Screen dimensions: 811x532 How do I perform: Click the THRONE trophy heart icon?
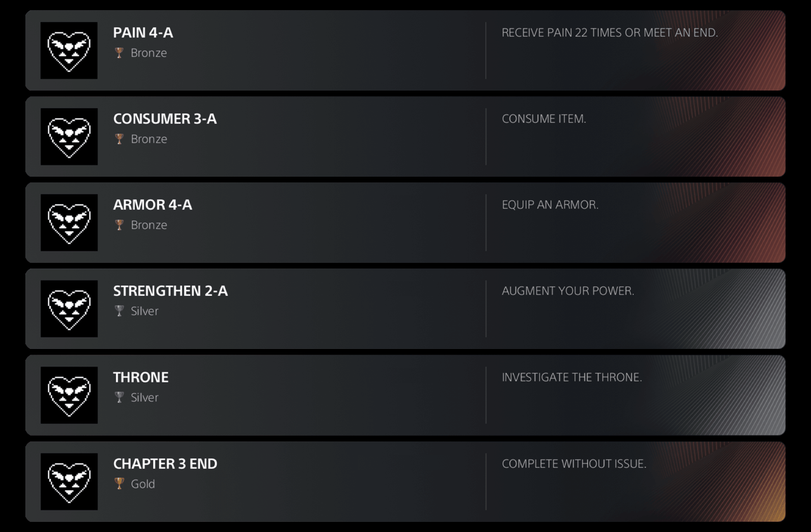69,395
